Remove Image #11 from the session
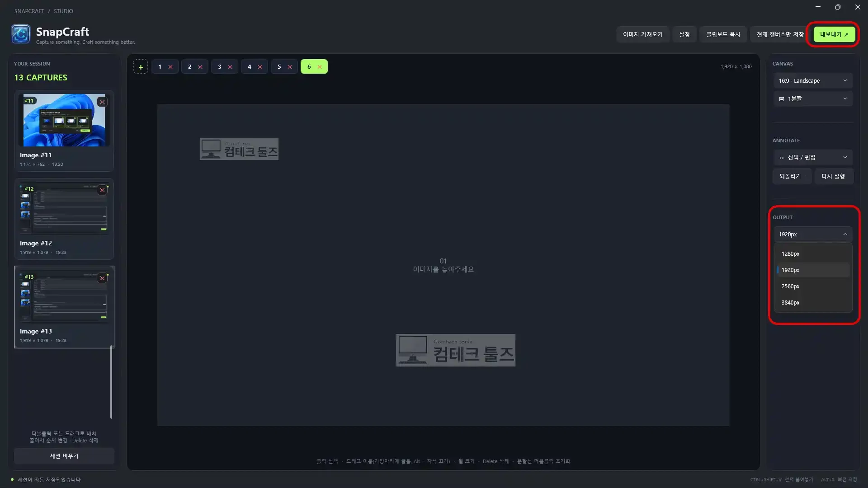 (103, 102)
